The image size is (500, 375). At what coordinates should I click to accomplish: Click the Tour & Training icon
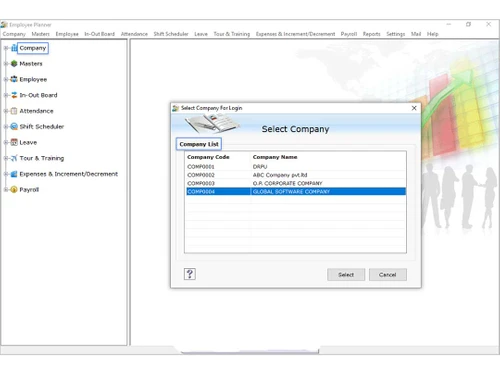[14, 158]
